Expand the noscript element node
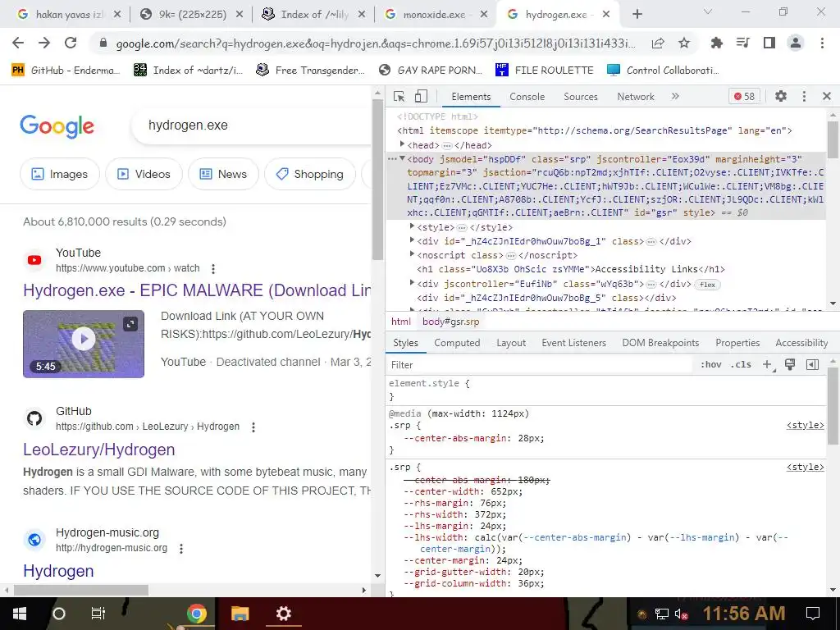Image resolution: width=840 pixels, height=630 pixels. (x=412, y=254)
